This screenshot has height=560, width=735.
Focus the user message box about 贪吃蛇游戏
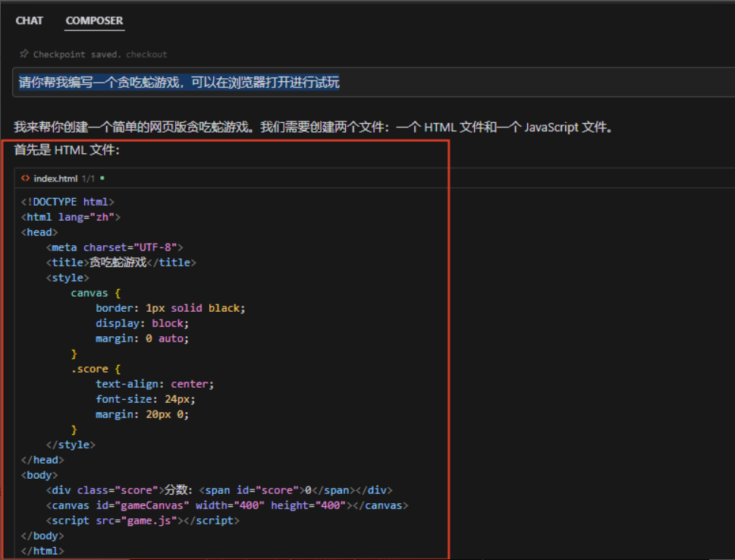(x=374, y=83)
